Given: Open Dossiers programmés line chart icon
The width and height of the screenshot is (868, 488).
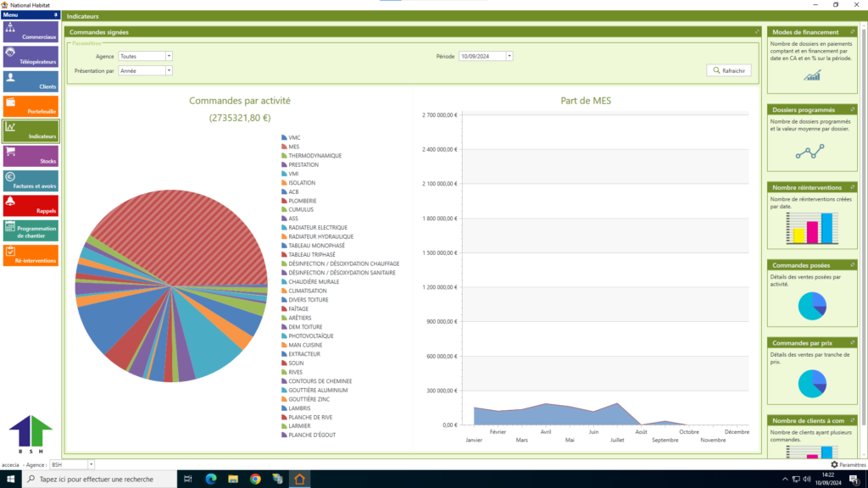Looking at the screenshot, I should click(810, 152).
